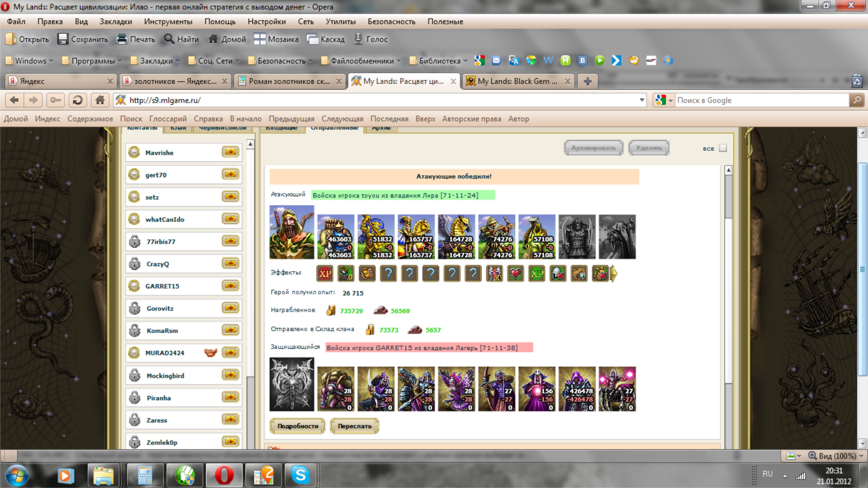This screenshot has width=868, height=488.
Task: Click the green XP effect icon
Action: (536, 274)
